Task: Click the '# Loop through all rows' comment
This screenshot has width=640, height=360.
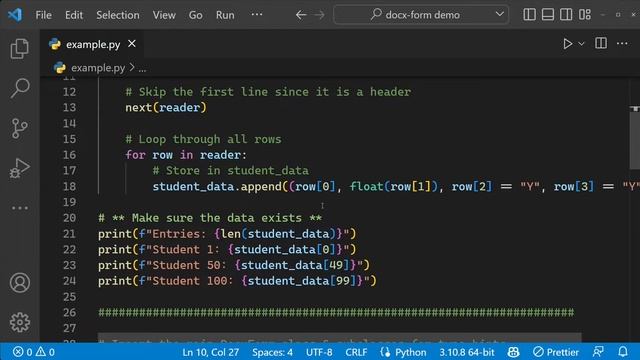Action: point(203,139)
